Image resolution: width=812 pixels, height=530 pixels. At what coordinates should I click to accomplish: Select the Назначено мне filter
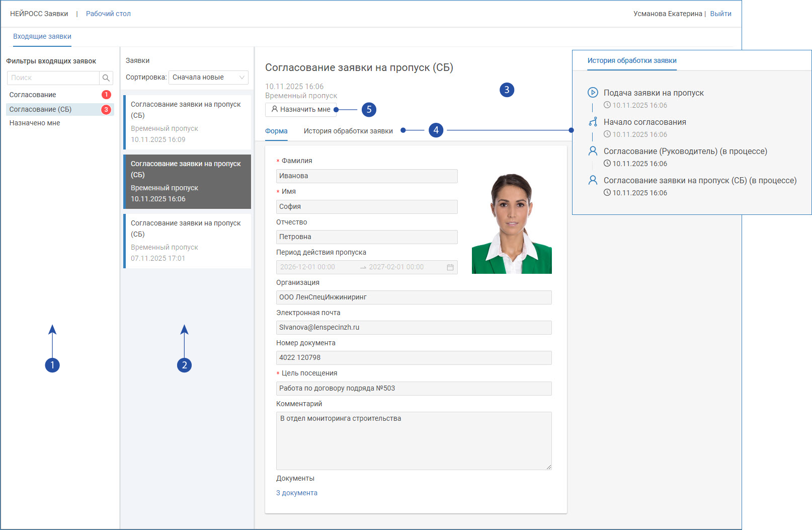pos(35,123)
